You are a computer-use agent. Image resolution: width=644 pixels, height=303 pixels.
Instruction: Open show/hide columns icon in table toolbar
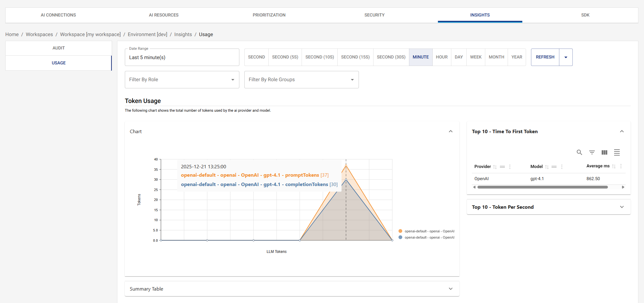click(604, 152)
